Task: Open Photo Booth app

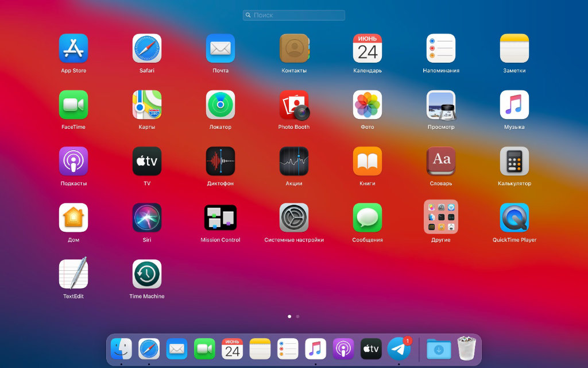Action: [294, 105]
